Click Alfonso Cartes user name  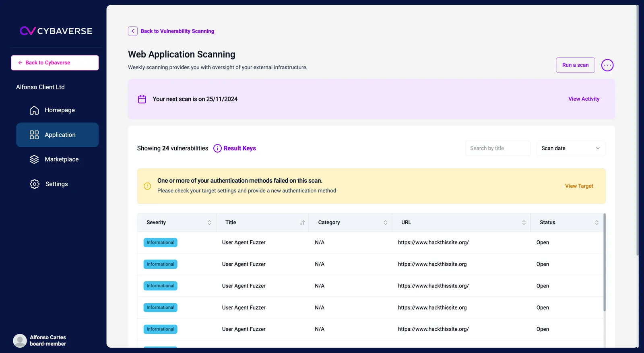click(x=48, y=337)
